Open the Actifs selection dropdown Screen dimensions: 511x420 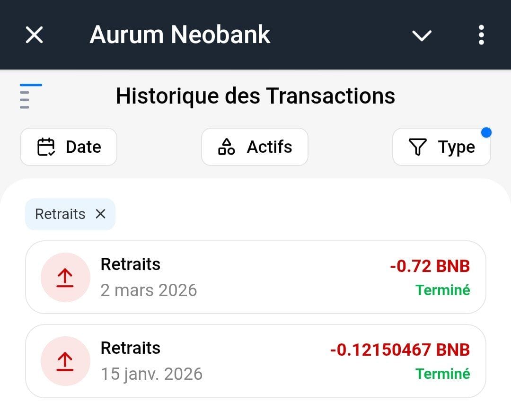click(255, 147)
